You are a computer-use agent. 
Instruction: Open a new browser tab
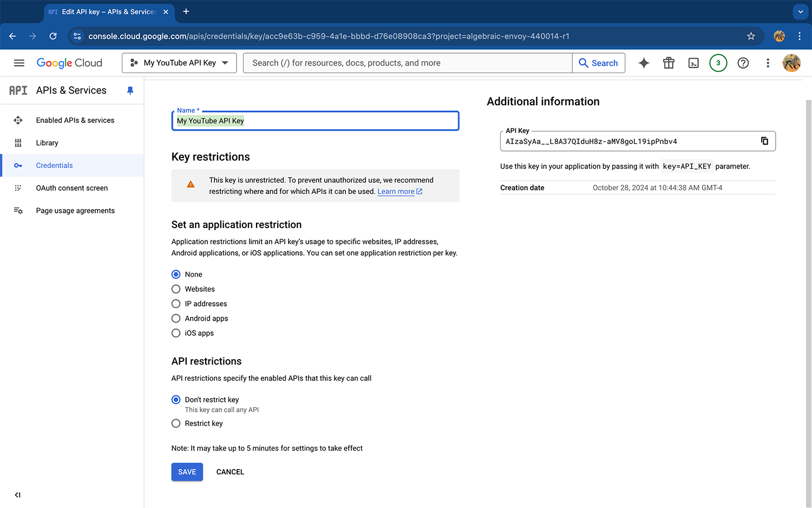(x=186, y=11)
